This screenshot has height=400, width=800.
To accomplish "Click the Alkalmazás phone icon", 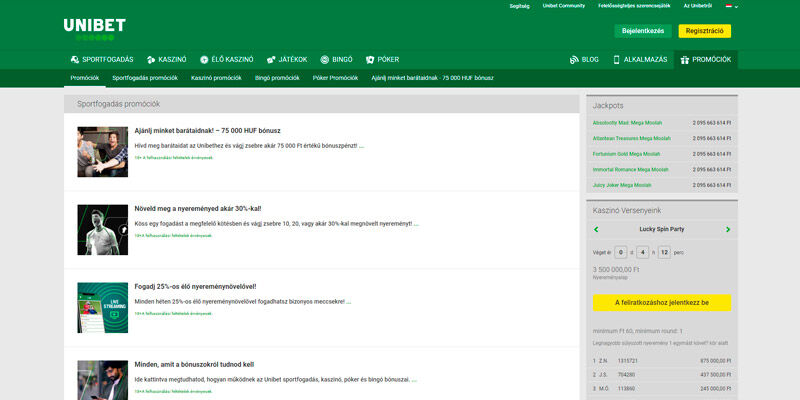I will click(x=616, y=60).
